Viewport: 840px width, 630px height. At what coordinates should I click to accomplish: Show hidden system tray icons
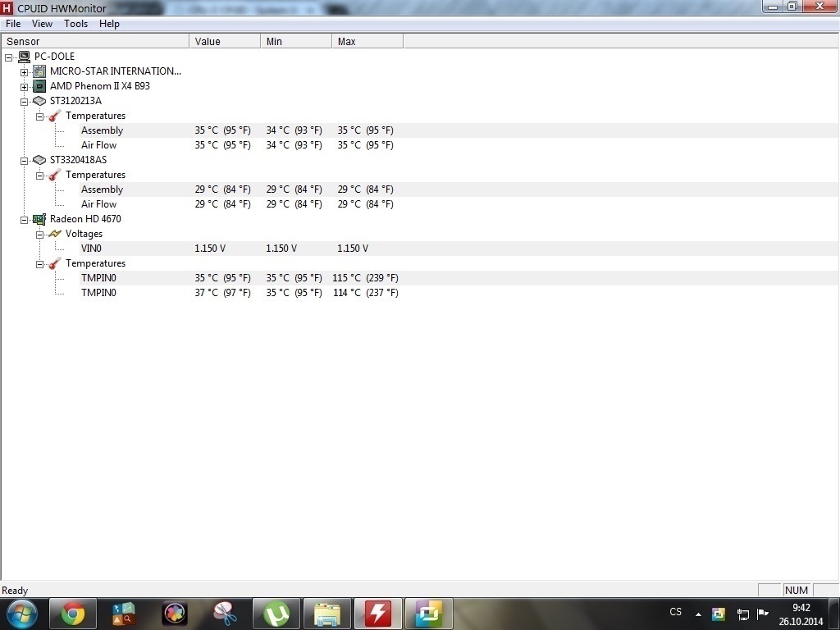pyautogui.click(x=698, y=614)
